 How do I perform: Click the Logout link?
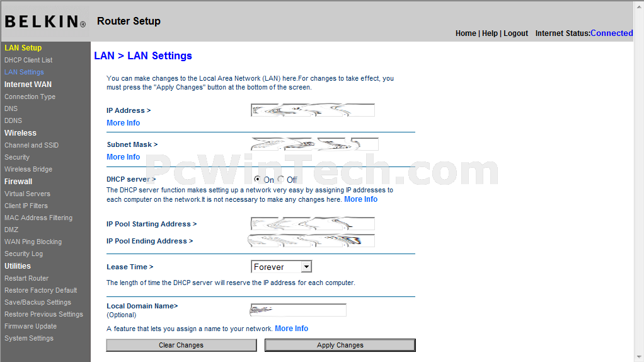(516, 33)
